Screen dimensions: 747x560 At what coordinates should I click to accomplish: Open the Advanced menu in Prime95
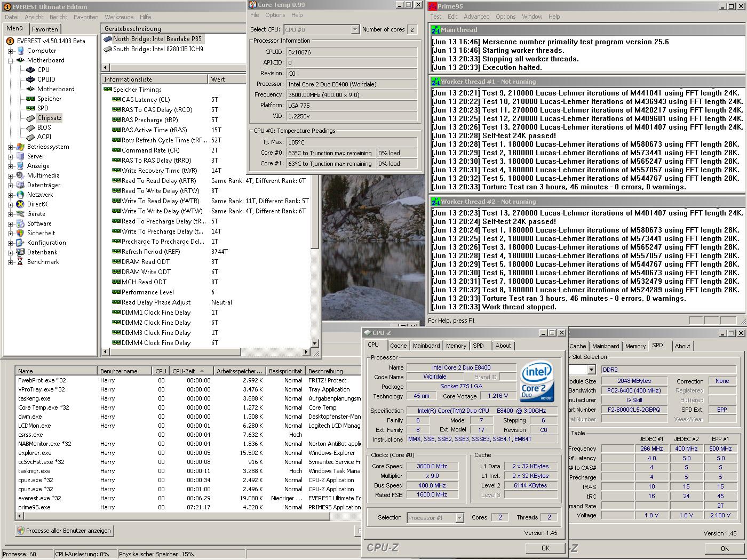pyautogui.click(x=476, y=17)
